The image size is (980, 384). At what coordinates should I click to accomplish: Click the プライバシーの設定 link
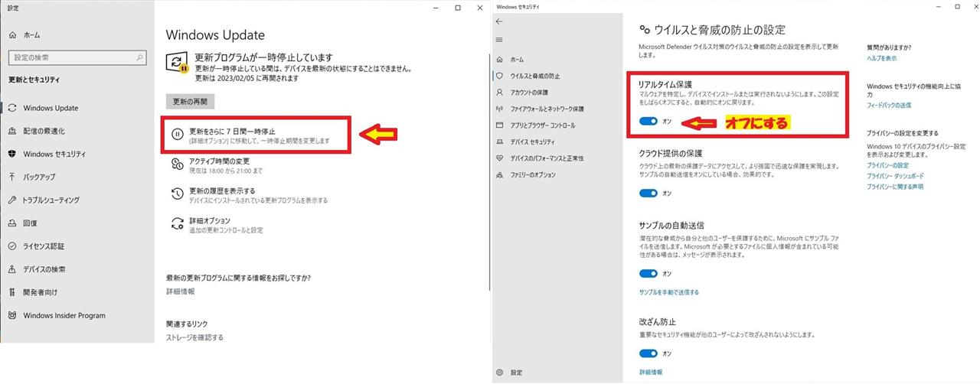tap(888, 165)
